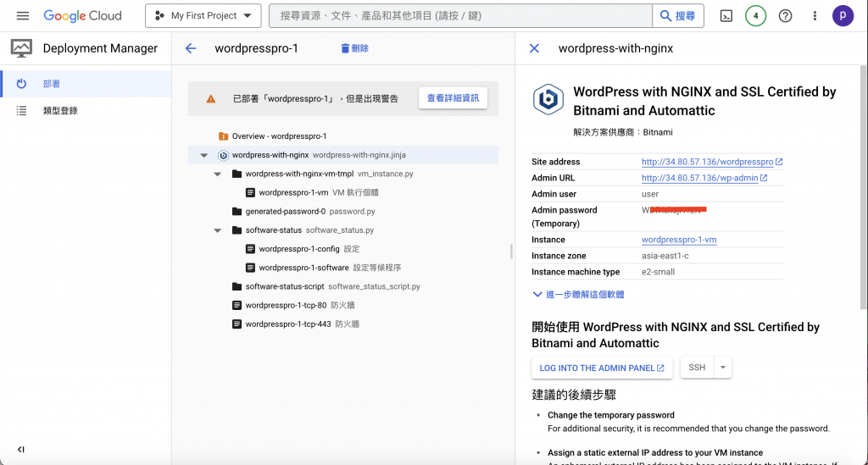The image size is (868, 465).
Task: Select 部署 in the left sidebar
Action: 86,84
